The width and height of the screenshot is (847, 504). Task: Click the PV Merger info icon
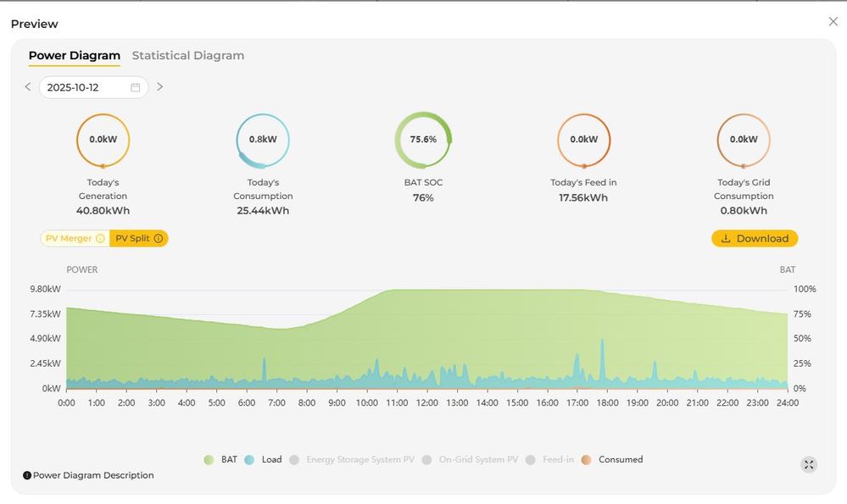click(x=100, y=239)
